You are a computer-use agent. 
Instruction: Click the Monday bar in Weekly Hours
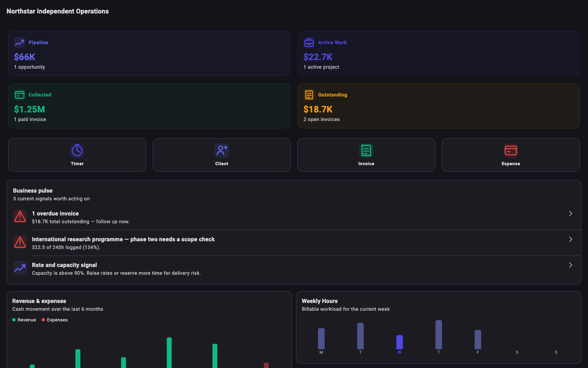click(x=321, y=339)
